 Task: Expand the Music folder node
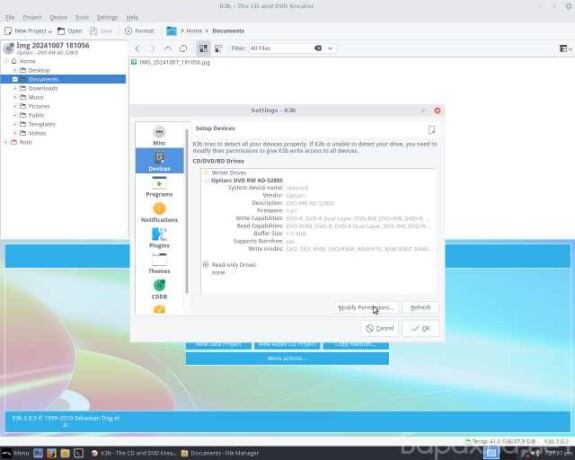pyautogui.click(x=15, y=97)
